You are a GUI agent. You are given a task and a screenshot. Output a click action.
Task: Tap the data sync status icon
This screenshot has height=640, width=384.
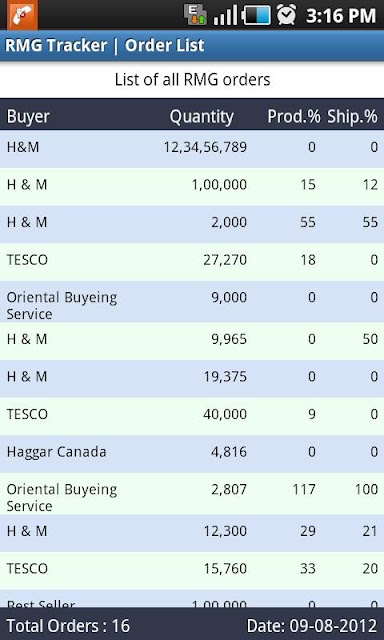click(195, 15)
